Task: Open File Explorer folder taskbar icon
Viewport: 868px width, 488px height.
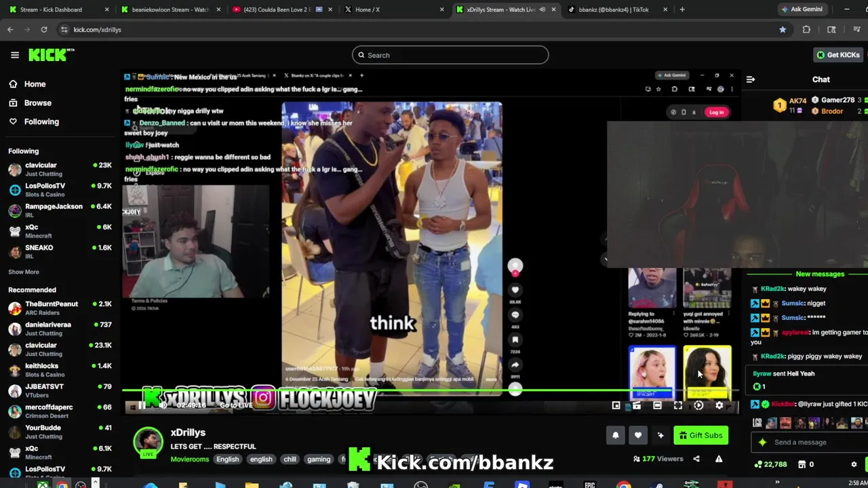Action: click(x=252, y=485)
